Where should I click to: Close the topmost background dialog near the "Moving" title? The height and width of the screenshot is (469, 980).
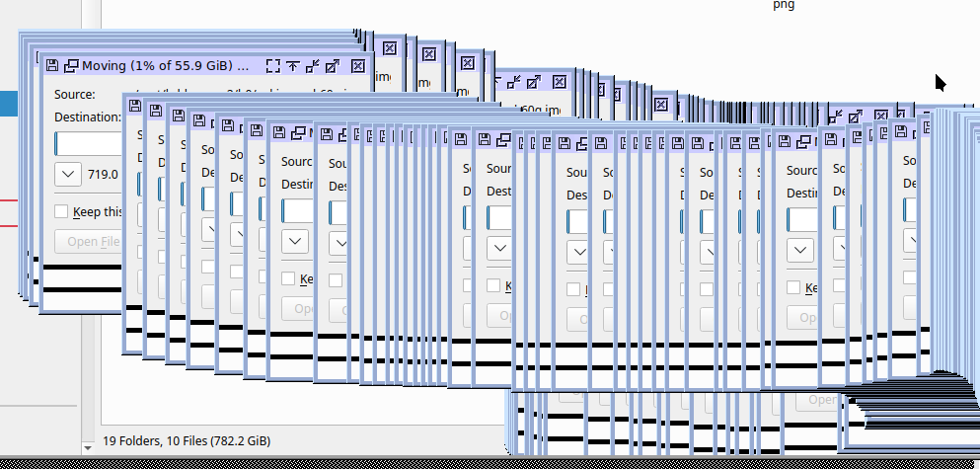point(389,47)
